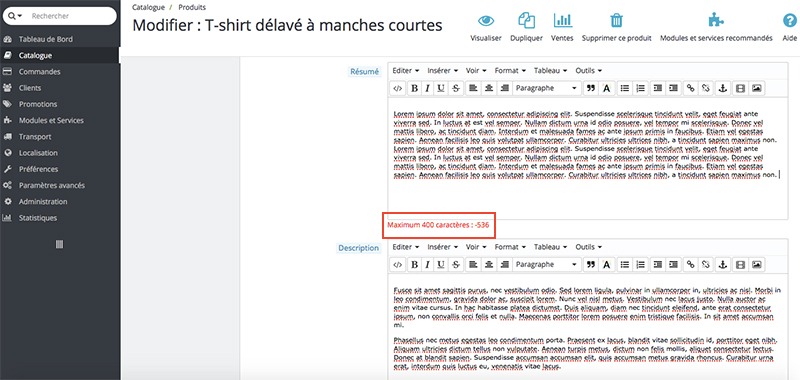
Task: Click the source code icon in Résumé toolbar
Action: coord(397,88)
